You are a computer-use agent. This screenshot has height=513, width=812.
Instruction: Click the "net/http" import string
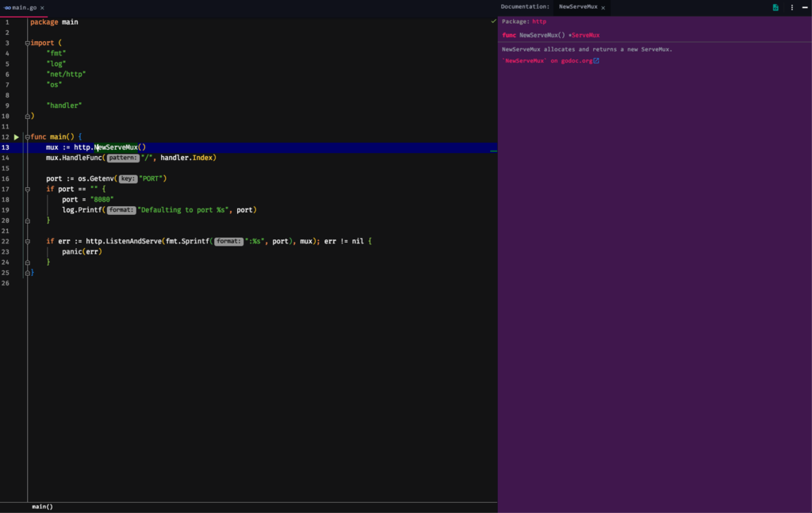click(66, 75)
